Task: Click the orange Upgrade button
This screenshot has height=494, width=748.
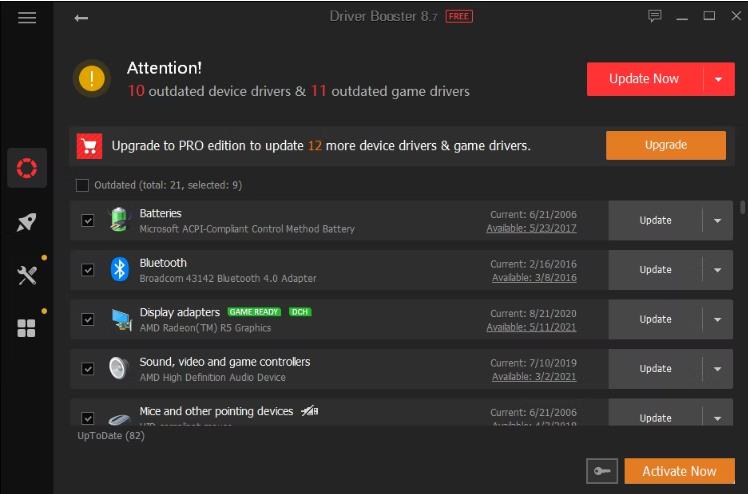Action: tap(666, 145)
